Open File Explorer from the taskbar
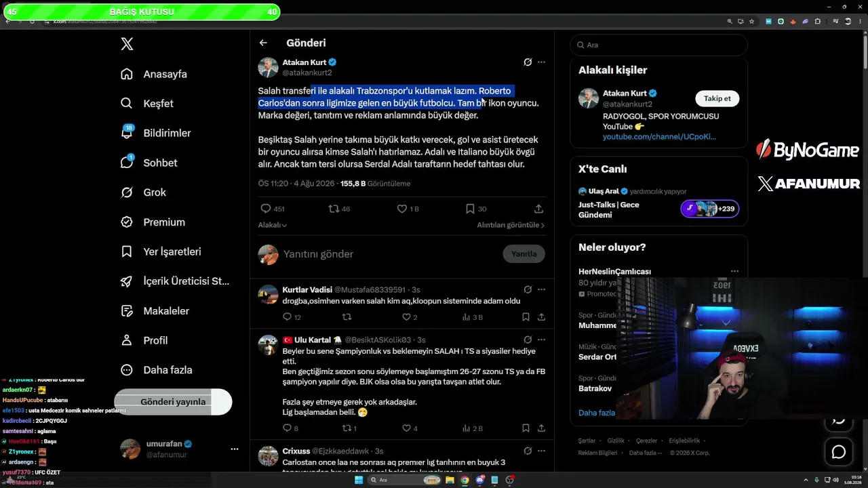Image resolution: width=868 pixels, height=488 pixels. point(449,480)
